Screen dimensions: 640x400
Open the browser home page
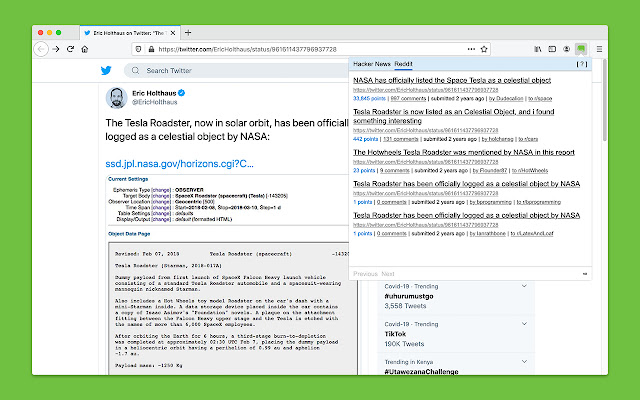pos(84,49)
